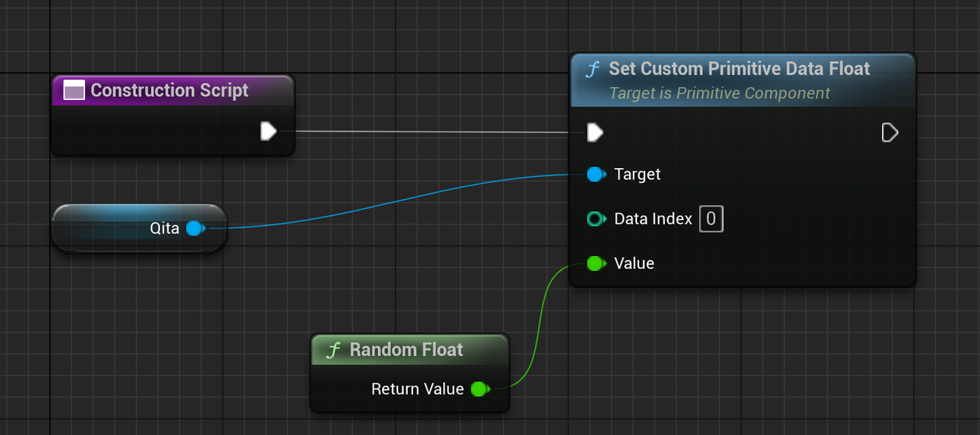Click the green Return Value output pin
980x435 pixels.
click(x=479, y=389)
